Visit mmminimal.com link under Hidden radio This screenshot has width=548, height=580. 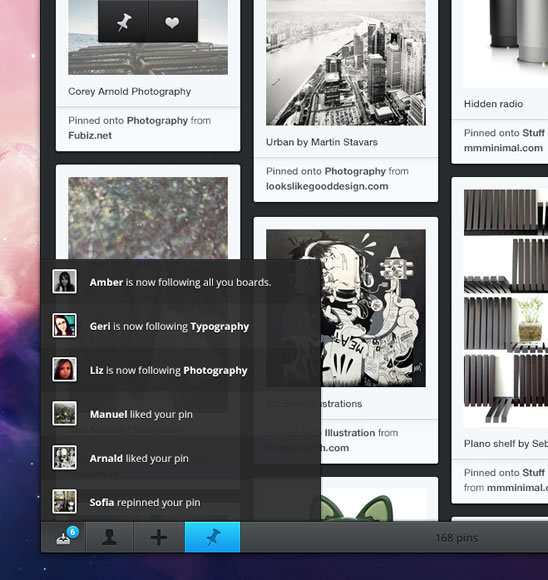503,148
